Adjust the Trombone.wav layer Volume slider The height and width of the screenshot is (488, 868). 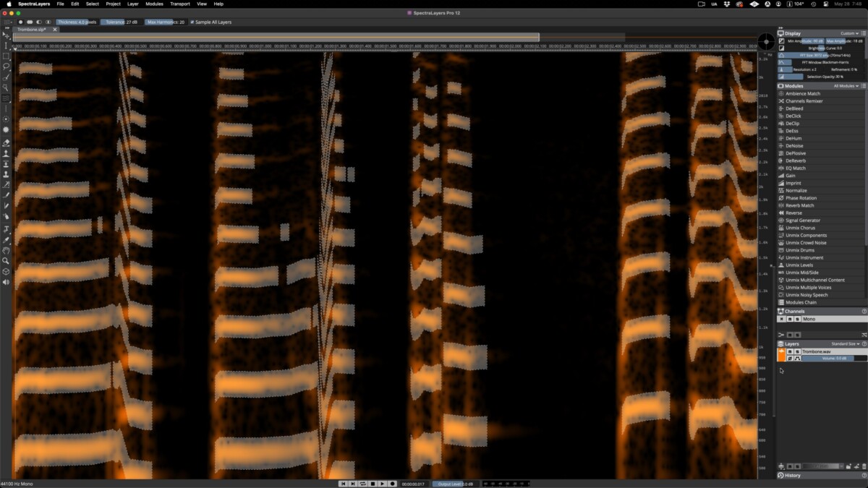[x=830, y=358]
